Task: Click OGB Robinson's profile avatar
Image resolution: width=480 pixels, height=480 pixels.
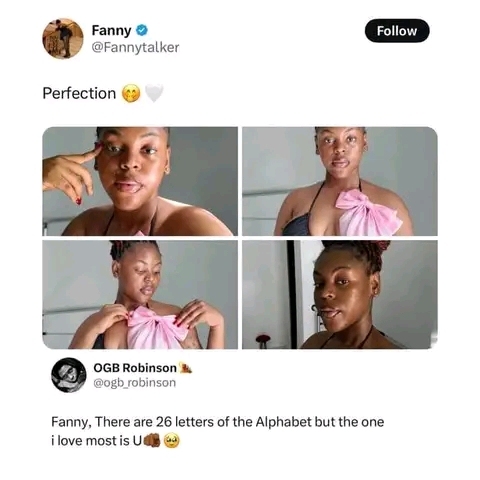Action: click(69, 375)
